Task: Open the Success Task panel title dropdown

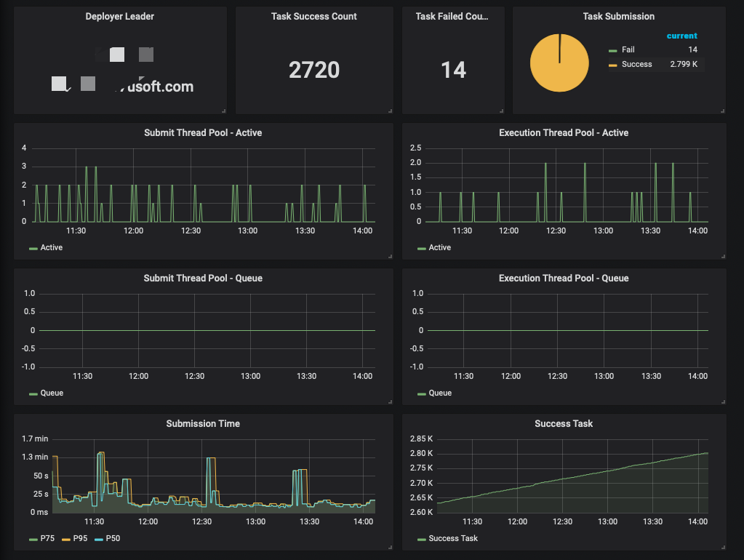Action: (x=563, y=424)
